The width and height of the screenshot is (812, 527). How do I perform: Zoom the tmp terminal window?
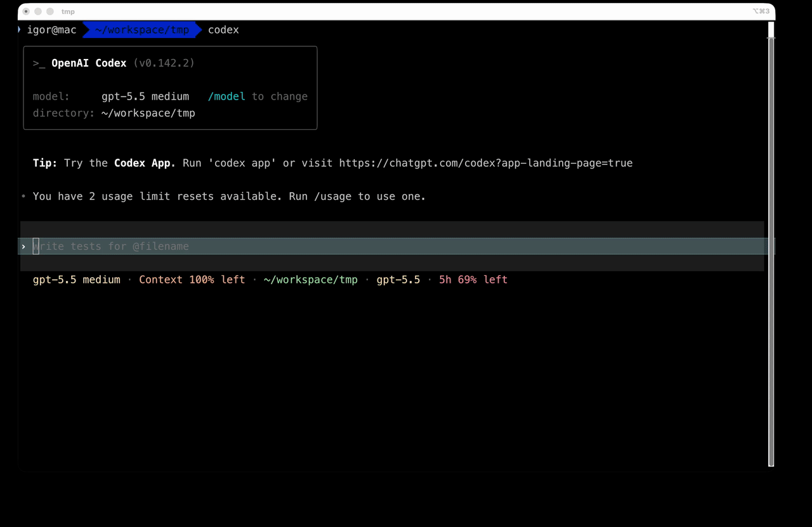coord(50,11)
